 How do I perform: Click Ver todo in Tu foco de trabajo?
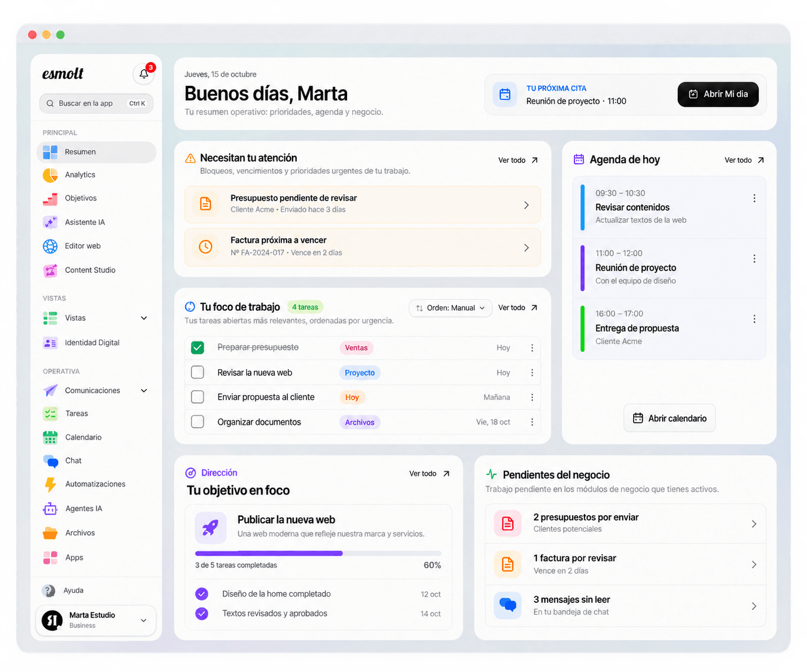(x=517, y=308)
